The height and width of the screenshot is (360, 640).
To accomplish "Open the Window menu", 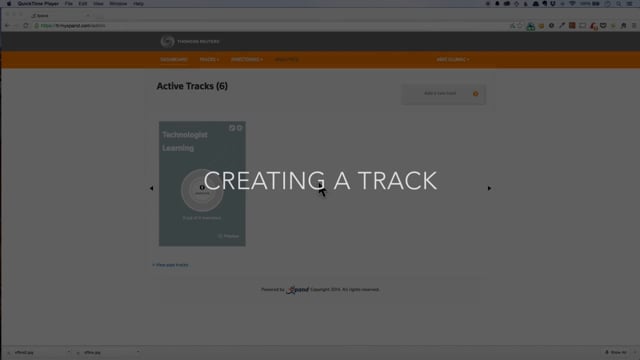I will point(118,4).
